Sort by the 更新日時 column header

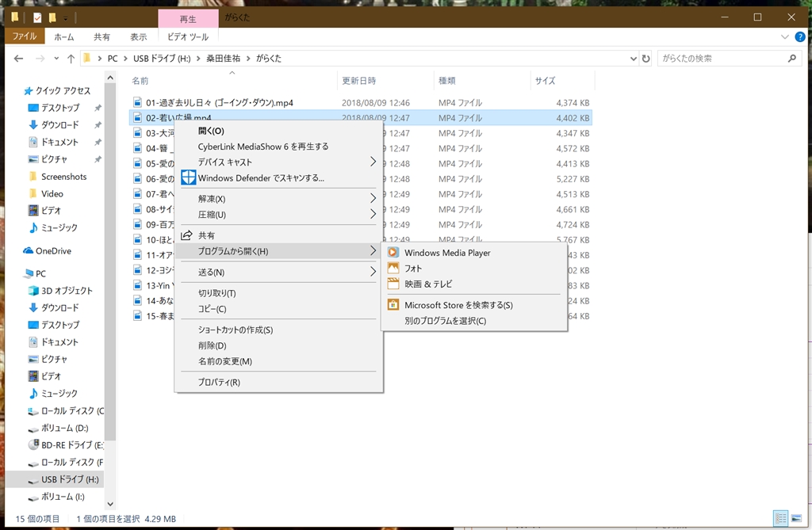click(385, 80)
